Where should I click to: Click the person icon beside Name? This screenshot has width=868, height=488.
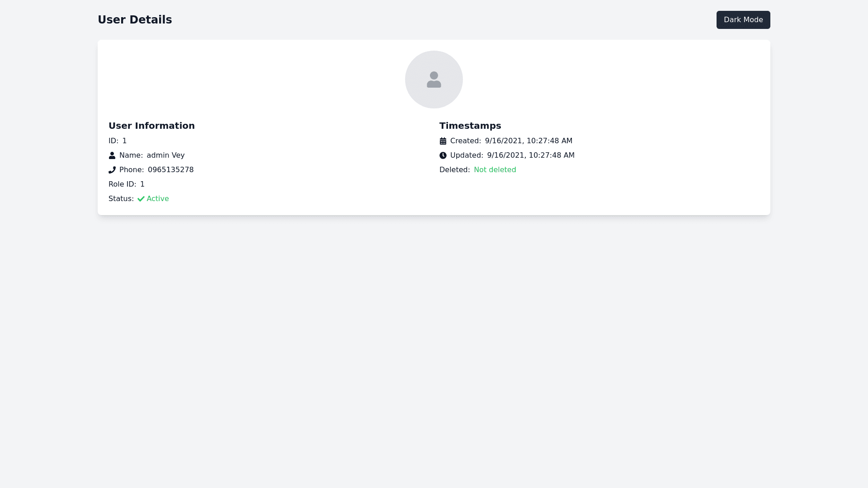tap(112, 155)
